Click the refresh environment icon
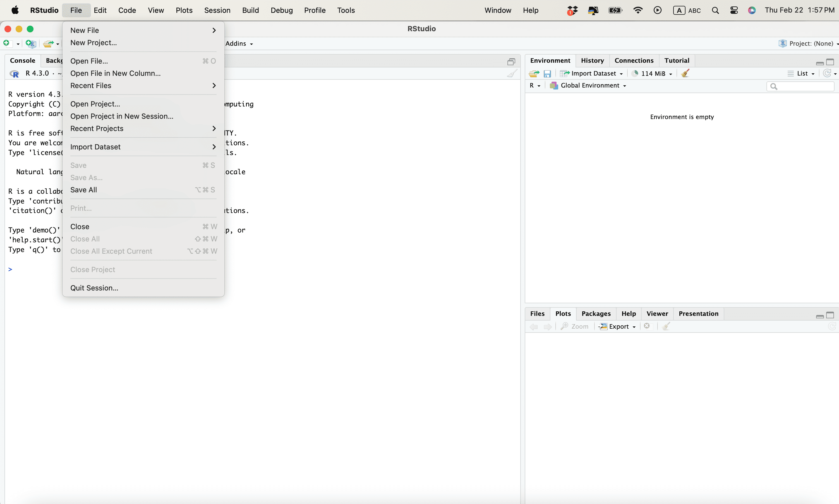This screenshot has width=839, height=504. (827, 73)
